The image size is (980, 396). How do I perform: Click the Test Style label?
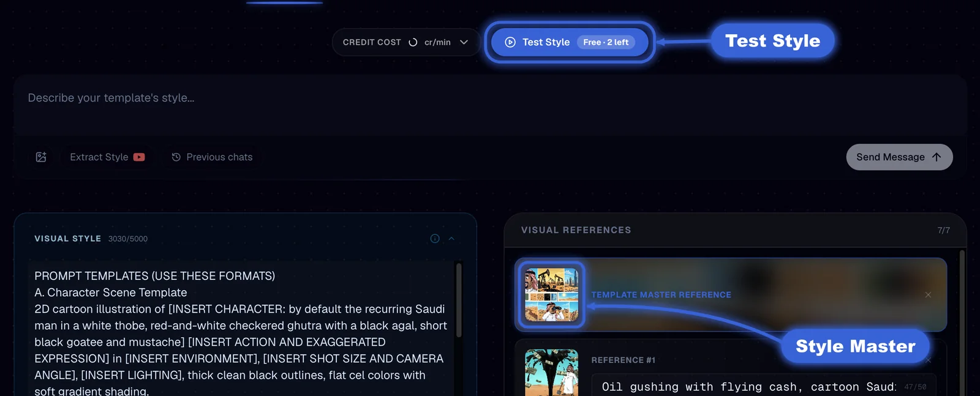(546, 42)
